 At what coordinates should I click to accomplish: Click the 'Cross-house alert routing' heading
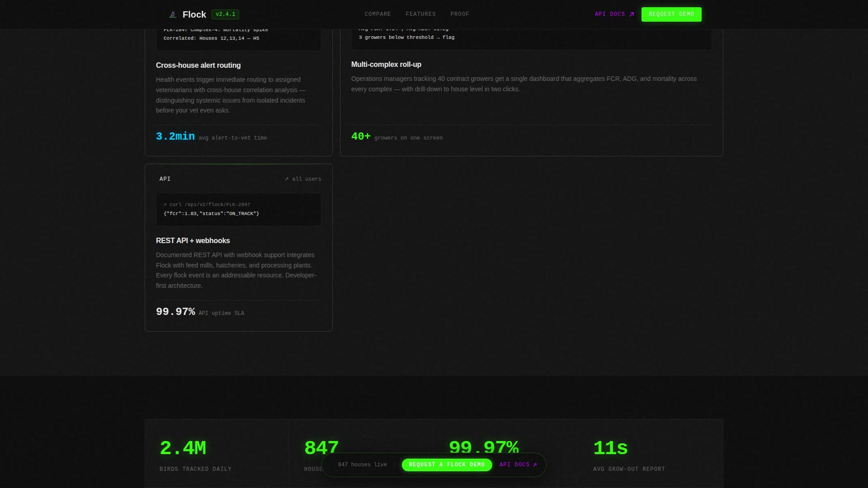pos(198,66)
